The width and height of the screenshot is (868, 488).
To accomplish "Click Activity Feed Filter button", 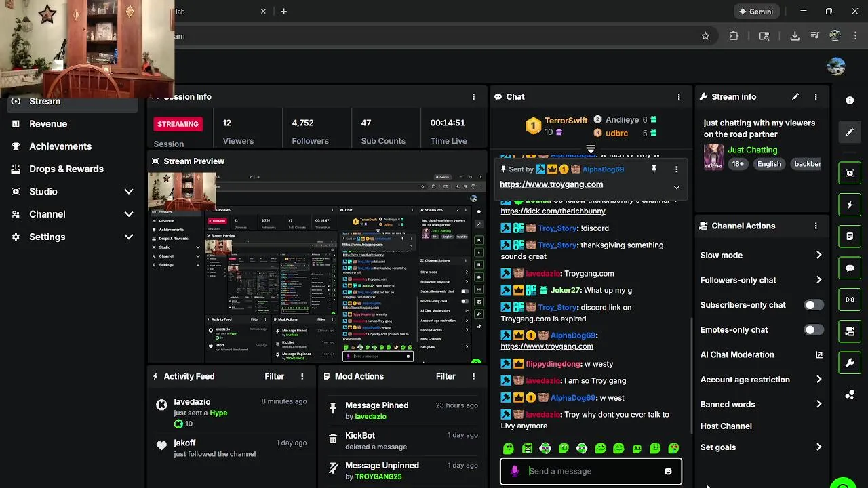I will point(274,376).
